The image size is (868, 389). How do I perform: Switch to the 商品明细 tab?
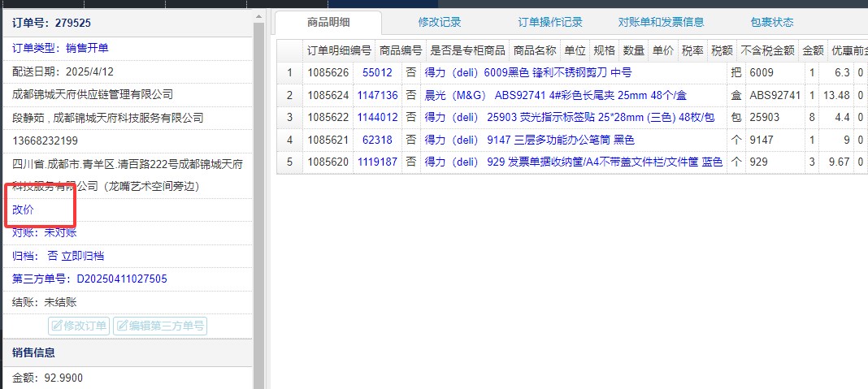pyautogui.click(x=328, y=22)
